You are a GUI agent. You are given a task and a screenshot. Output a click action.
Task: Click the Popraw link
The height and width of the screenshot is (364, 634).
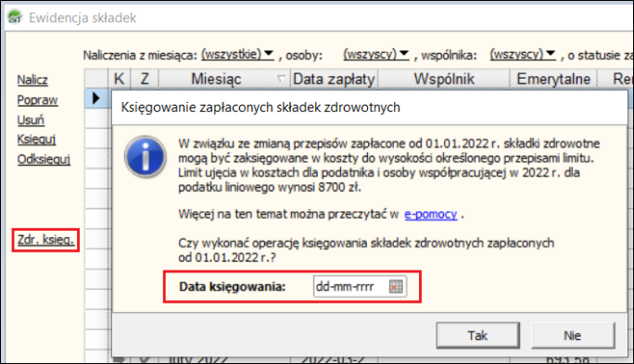[x=37, y=100]
